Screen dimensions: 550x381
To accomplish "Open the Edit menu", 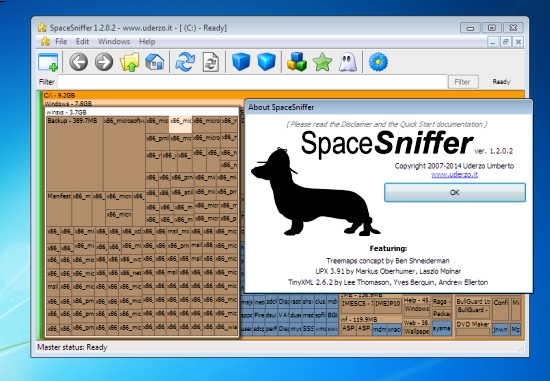I will 82,41.
